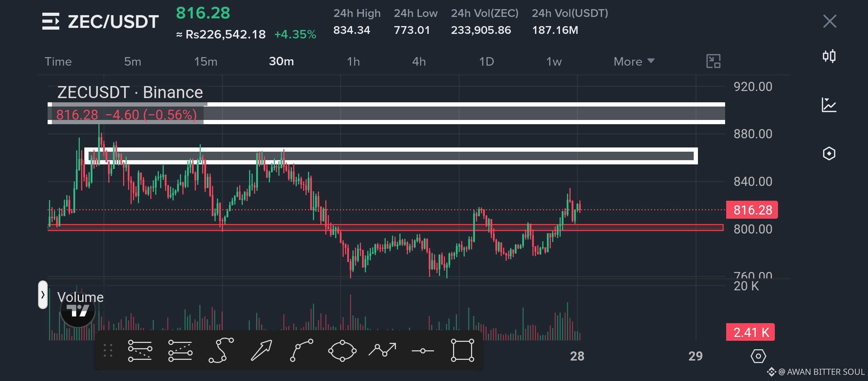Select the red support zone rectangle near 800
This screenshot has width=868, height=381.
coord(385,228)
